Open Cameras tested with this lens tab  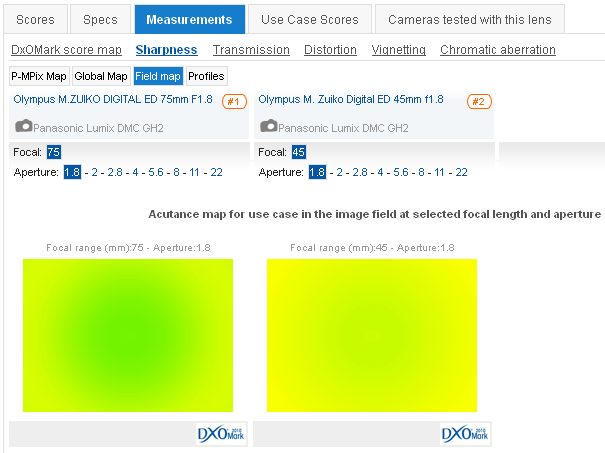pos(470,19)
